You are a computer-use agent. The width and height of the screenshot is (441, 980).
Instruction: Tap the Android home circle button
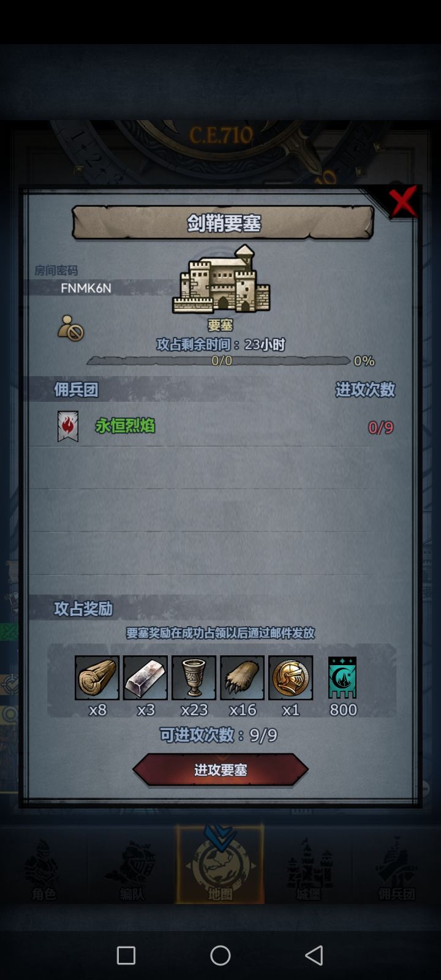(221, 955)
